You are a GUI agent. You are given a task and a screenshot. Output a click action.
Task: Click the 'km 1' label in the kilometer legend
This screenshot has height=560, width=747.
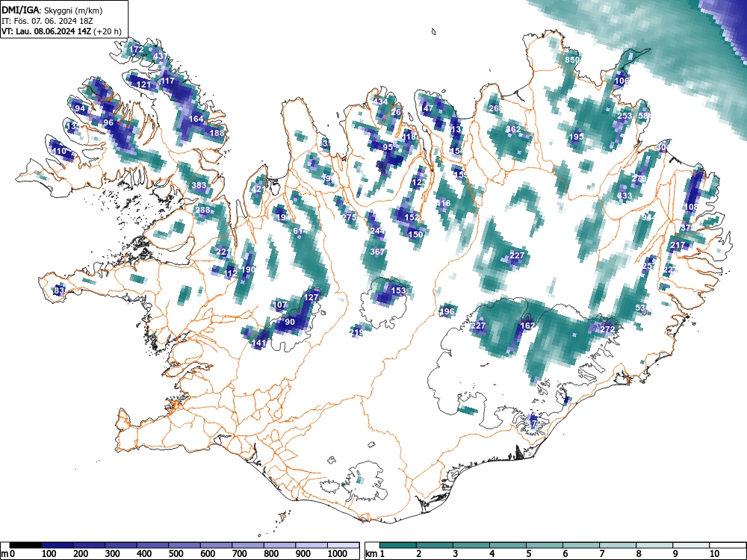375,553
